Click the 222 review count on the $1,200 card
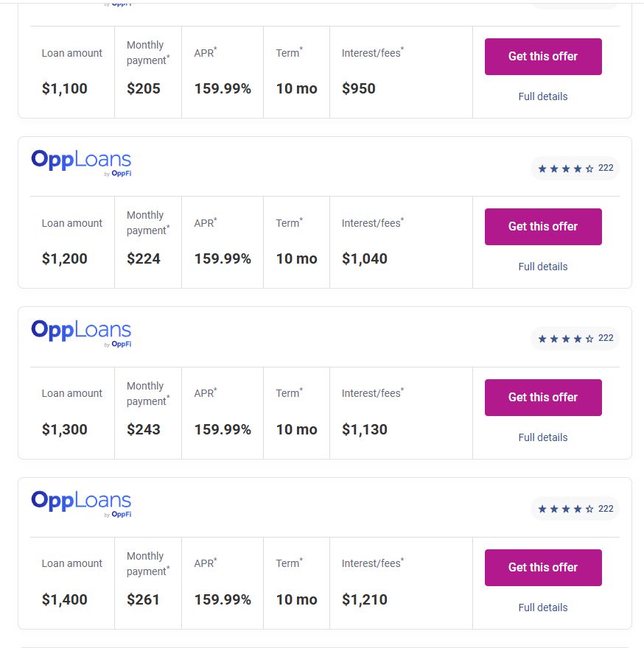 (x=605, y=168)
